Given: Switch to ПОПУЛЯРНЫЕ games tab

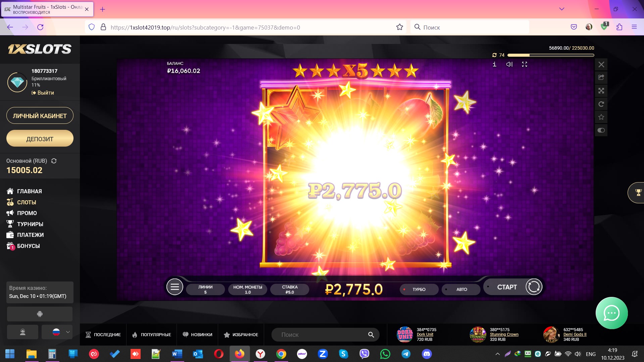Looking at the screenshot, I should (152, 335).
